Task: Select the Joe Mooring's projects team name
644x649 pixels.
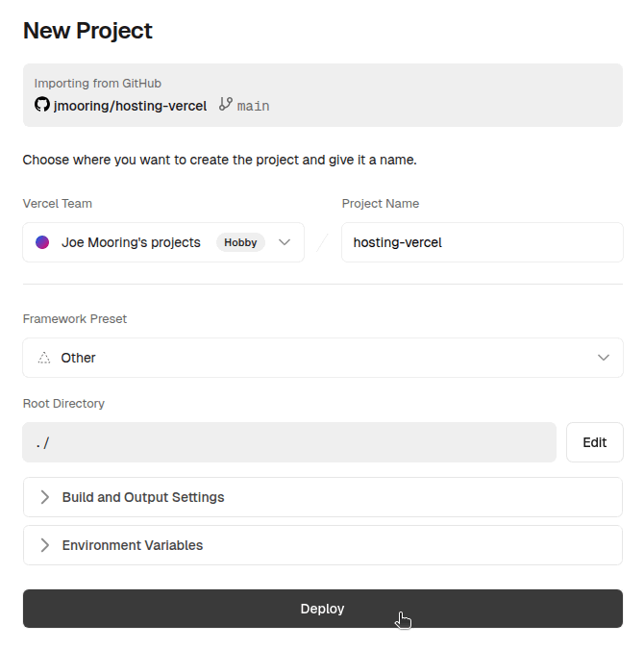Action: 131,242
